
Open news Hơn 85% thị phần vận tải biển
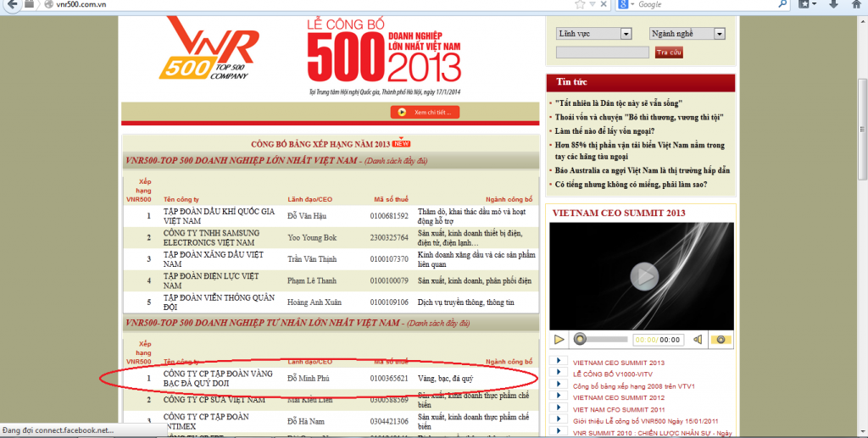pos(640,151)
